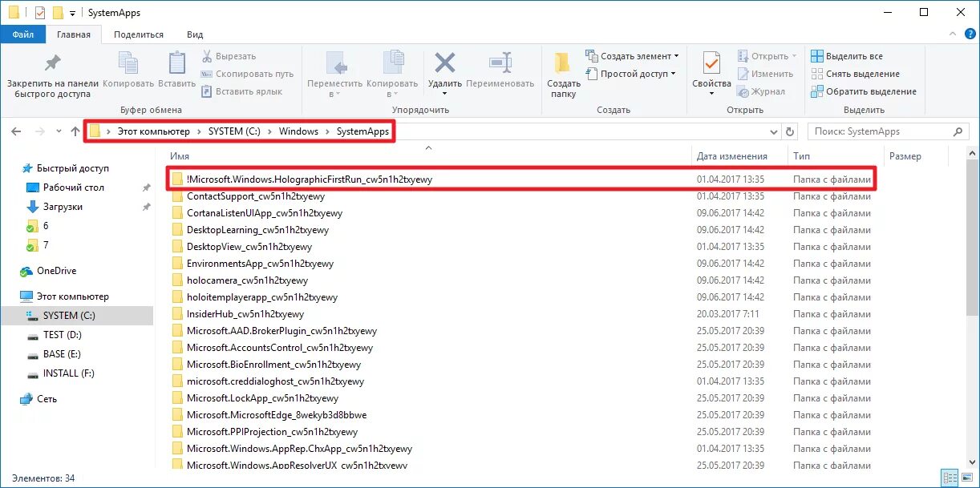Select Сеть in navigation pane
980x488 pixels.
click(47, 399)
